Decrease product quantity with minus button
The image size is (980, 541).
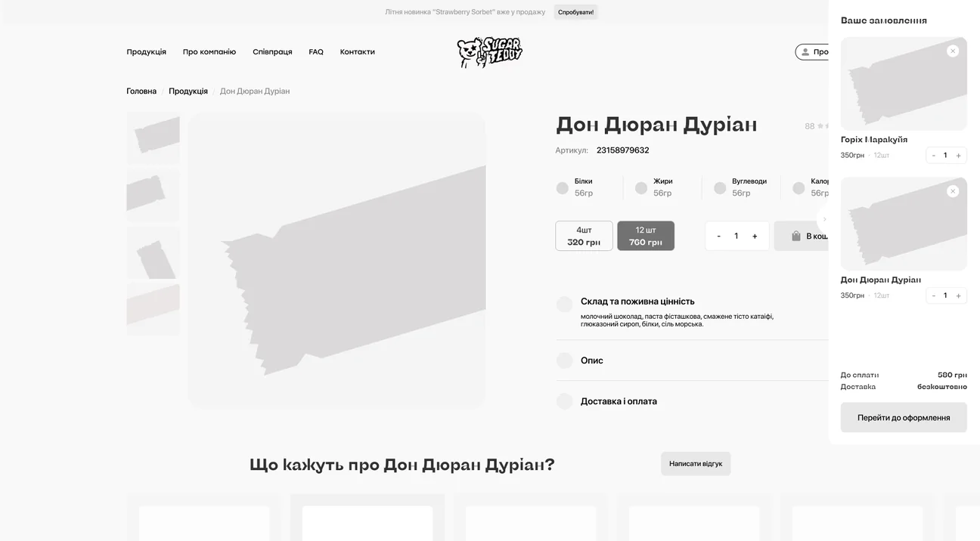718,236
